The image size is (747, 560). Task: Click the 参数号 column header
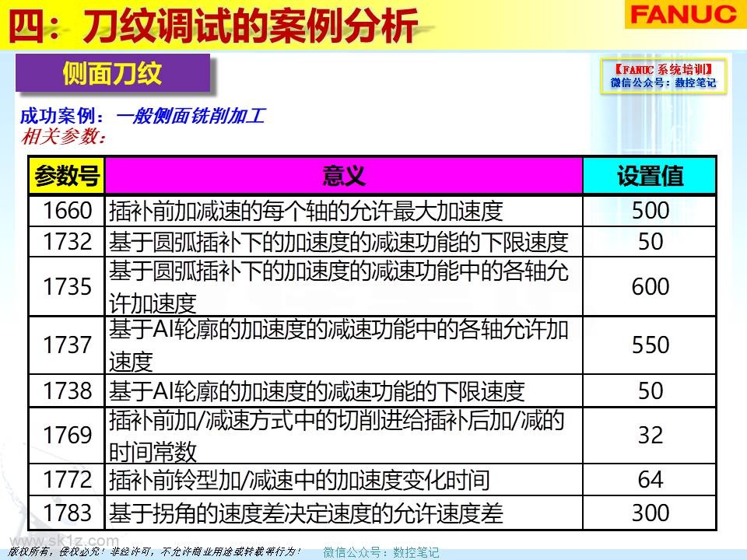click(x=66, y=175)
